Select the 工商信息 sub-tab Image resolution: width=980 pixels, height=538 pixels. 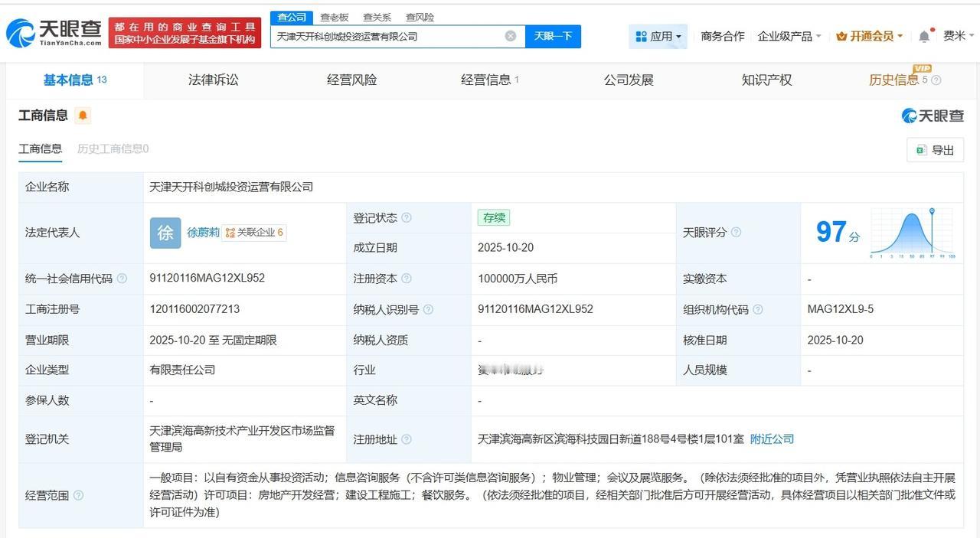(41, 148)
